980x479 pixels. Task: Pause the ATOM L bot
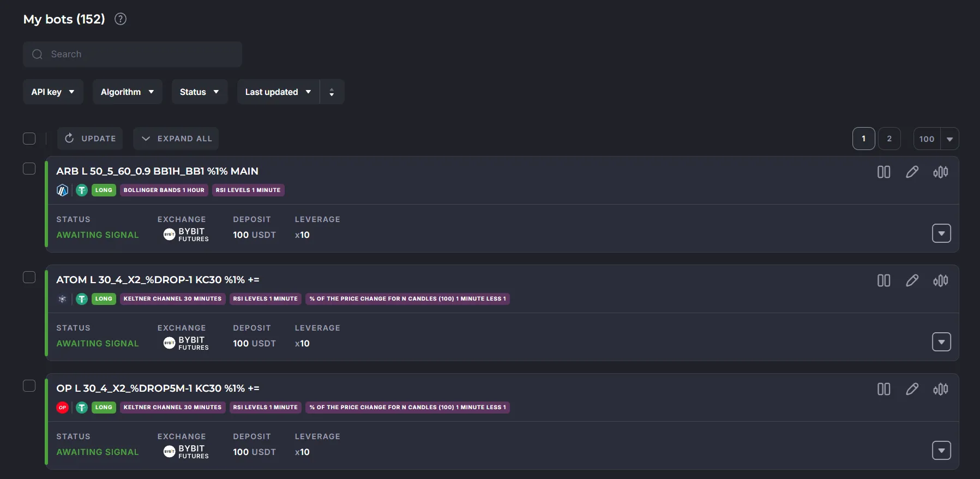tap(883, 280)
